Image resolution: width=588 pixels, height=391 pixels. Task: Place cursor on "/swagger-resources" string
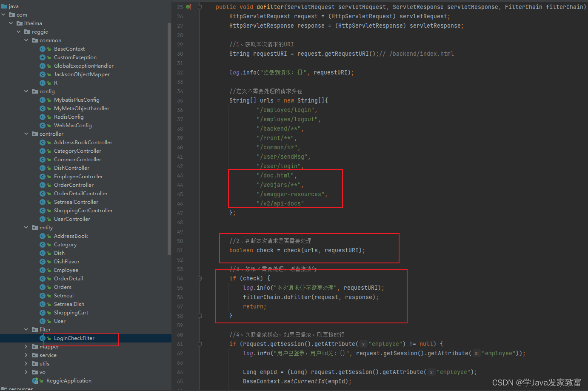[291, 194]
